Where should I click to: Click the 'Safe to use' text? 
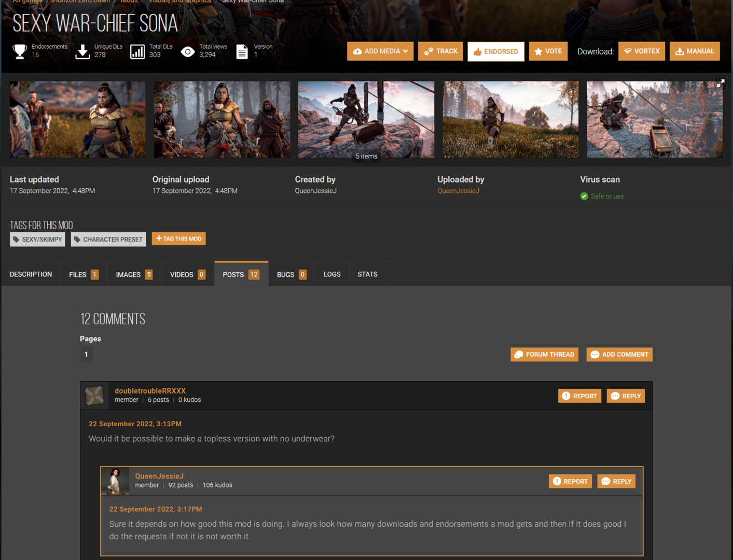point(607,196)
